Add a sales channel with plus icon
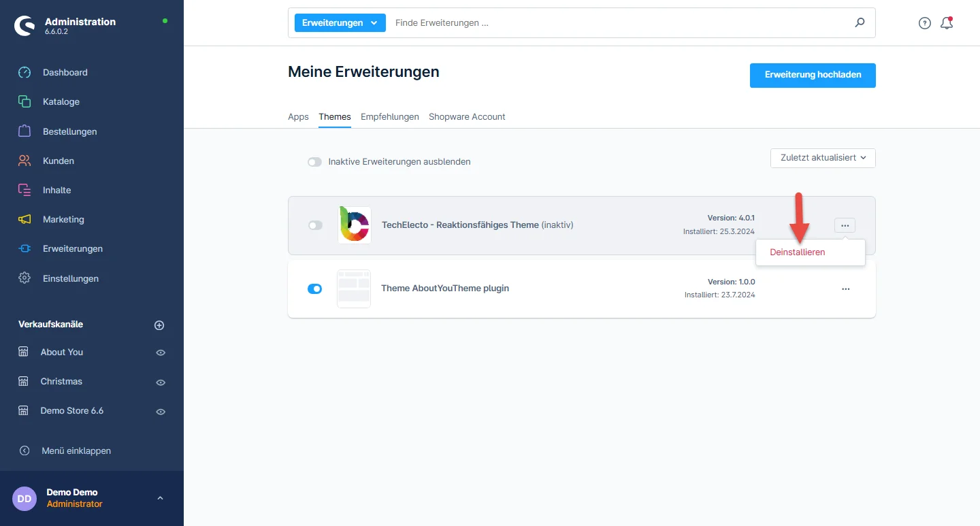Screen dimensions: 980x526 point(159,325)
